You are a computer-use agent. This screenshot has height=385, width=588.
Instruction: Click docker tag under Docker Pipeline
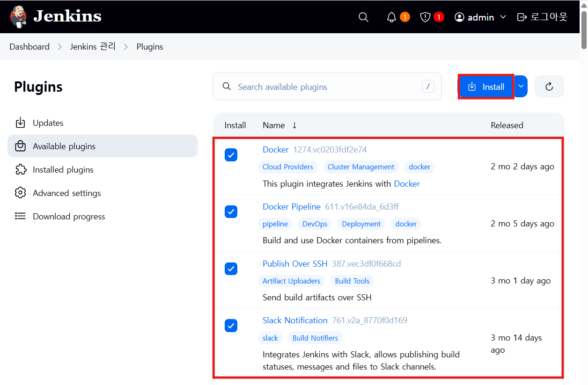click(406, 224)
